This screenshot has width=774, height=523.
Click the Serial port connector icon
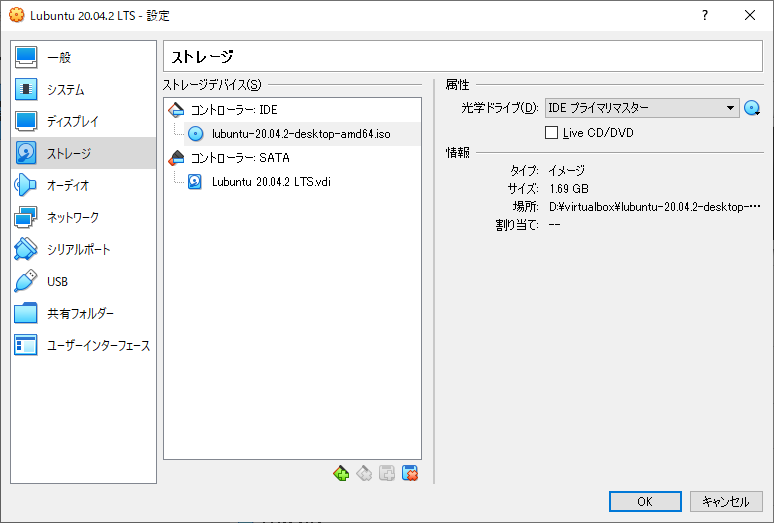click(x=26, y=250)
